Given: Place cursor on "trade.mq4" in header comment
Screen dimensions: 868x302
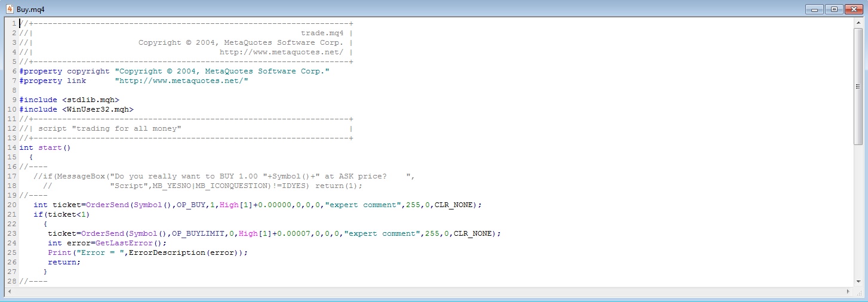Looking at the screenshot, I should [322, 33].
